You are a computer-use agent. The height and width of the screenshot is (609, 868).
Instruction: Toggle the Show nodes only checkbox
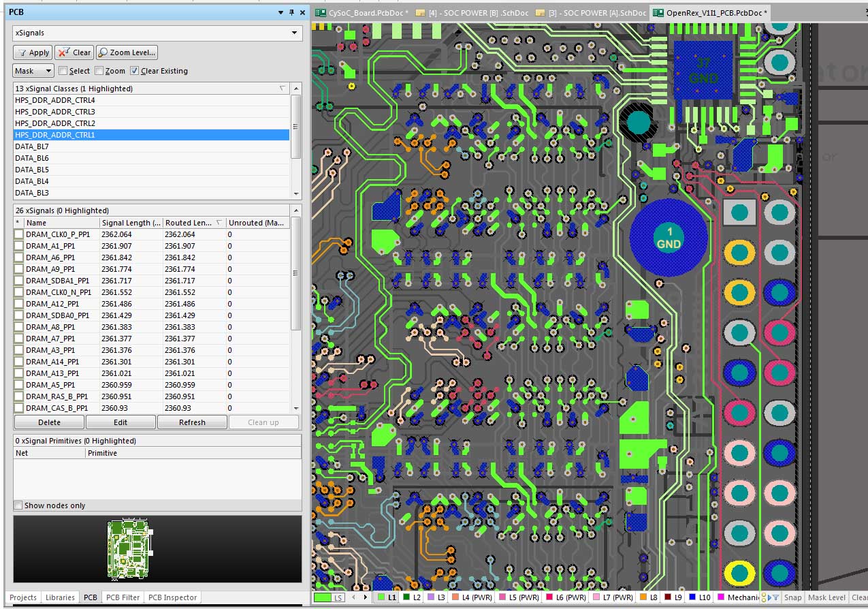point(18,505)
